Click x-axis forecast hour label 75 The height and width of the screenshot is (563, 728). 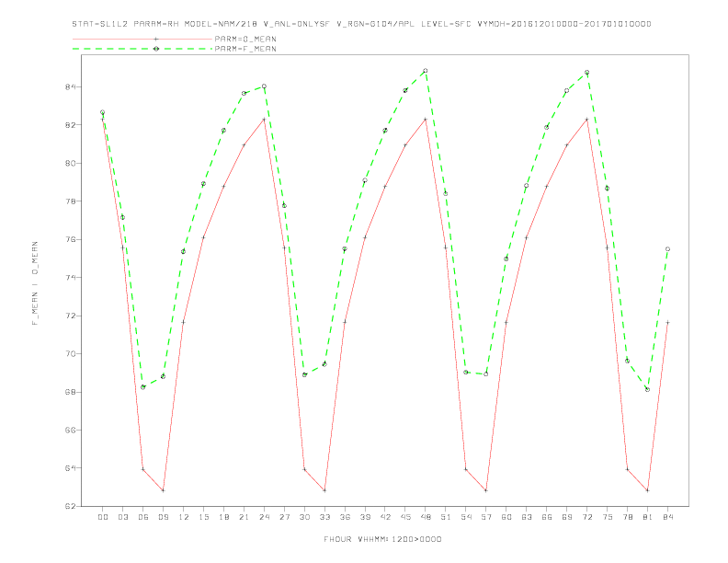coord(608,517)
